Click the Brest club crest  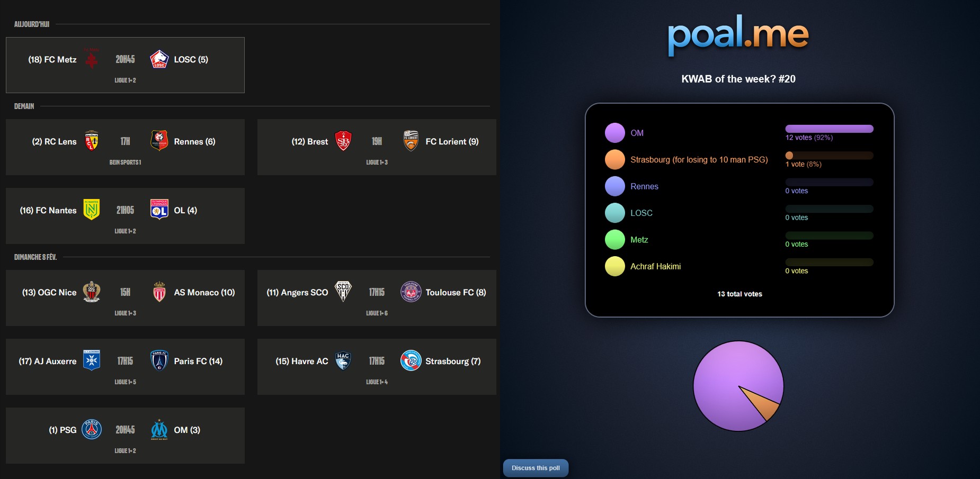click(343, 141)
